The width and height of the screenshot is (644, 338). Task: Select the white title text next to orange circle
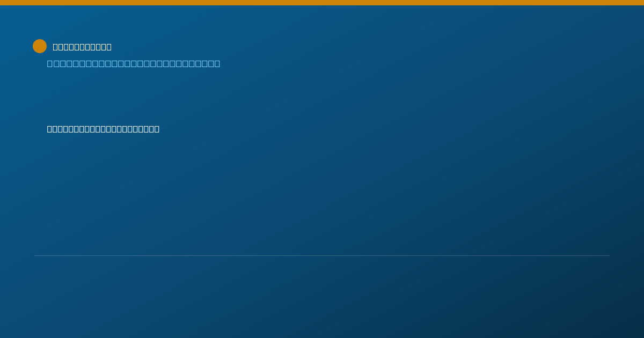82,47
